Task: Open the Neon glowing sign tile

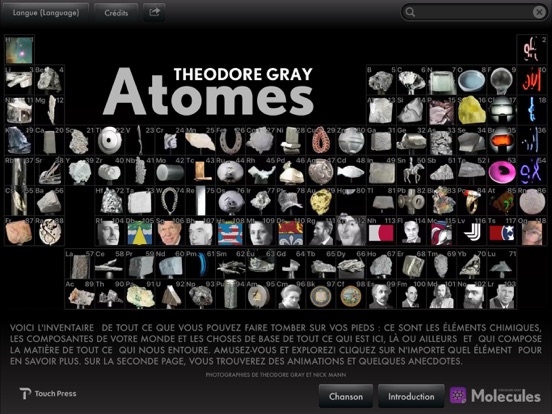Action: [x=532, y=80]
